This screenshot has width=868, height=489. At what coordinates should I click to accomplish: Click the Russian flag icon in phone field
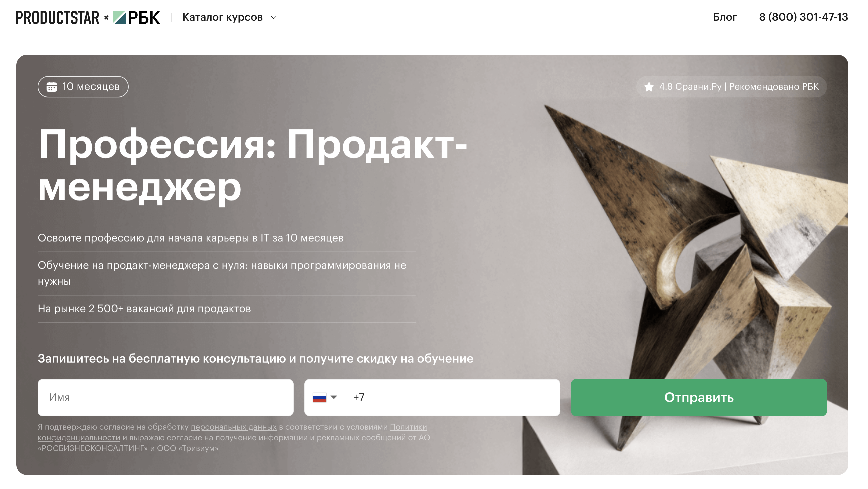pos(319,398)
